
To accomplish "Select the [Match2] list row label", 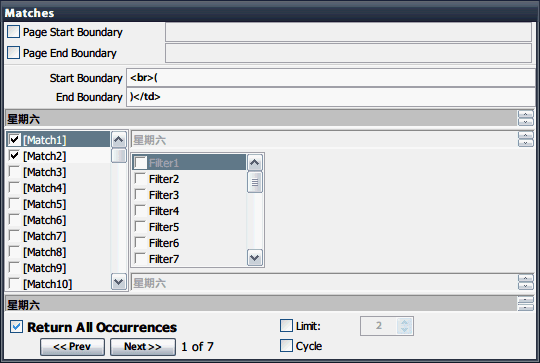I will pos(44,156).
